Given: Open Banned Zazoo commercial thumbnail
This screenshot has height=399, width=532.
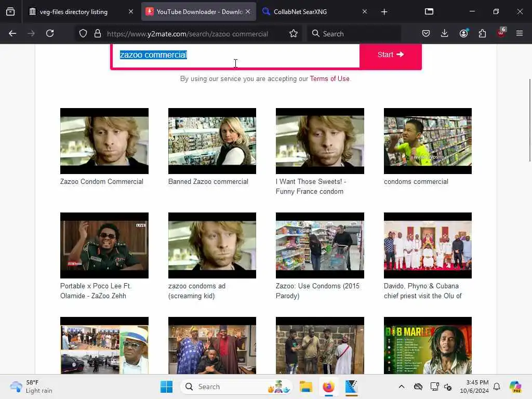Looking at the screenshot, I should (x=212, y=141).
